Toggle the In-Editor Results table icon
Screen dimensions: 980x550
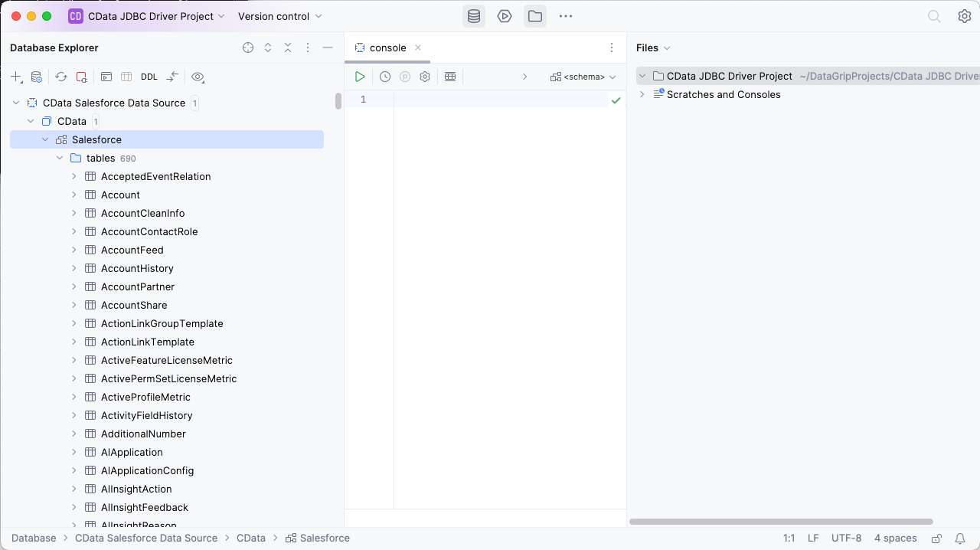tap(450, 77)
